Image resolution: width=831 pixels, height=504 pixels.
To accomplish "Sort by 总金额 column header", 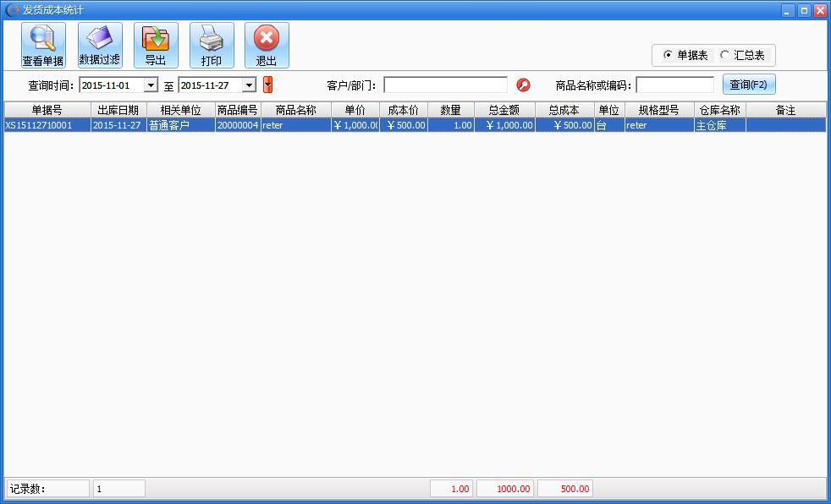I will point(504,110).
